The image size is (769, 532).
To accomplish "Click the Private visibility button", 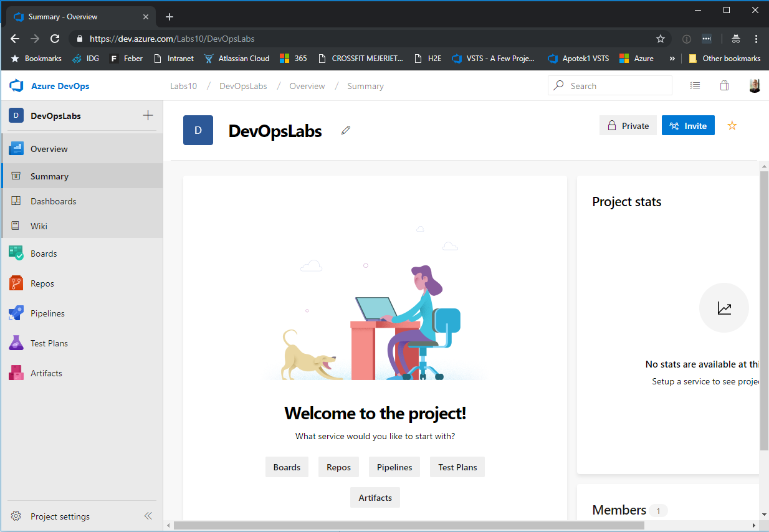I will [x=628, y=126].
